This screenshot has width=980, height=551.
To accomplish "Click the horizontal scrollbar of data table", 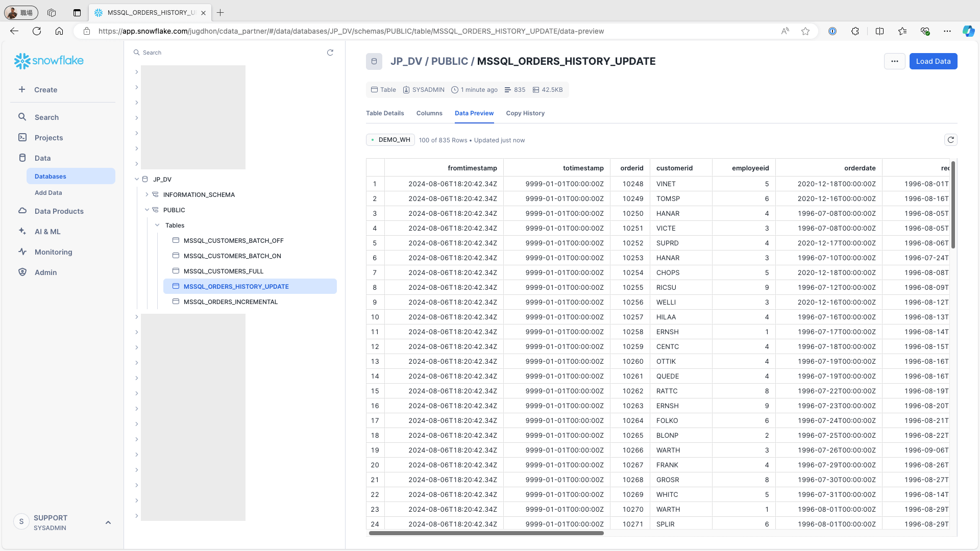I will [x=486, y=533].
